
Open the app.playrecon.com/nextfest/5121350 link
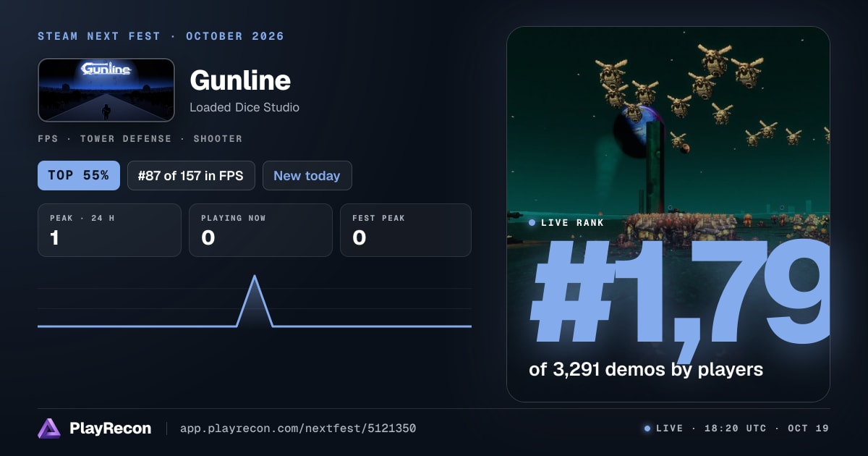point(298,428)
